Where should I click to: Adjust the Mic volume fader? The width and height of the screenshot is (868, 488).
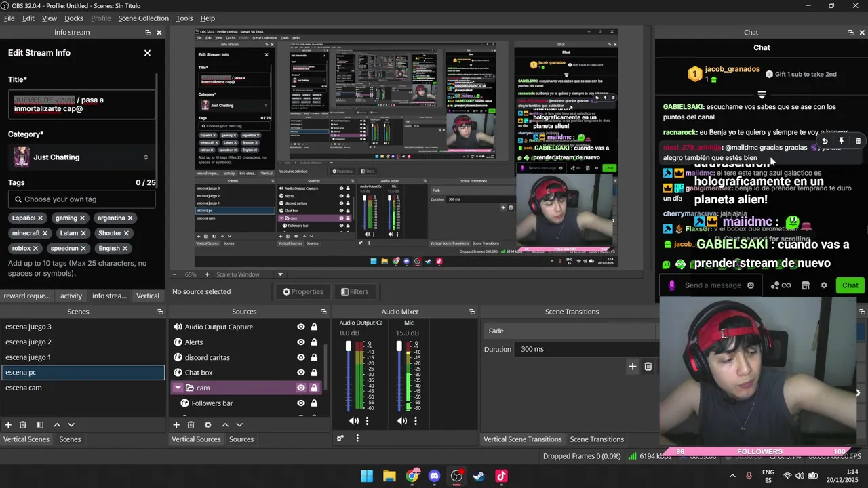click(399, 346)
